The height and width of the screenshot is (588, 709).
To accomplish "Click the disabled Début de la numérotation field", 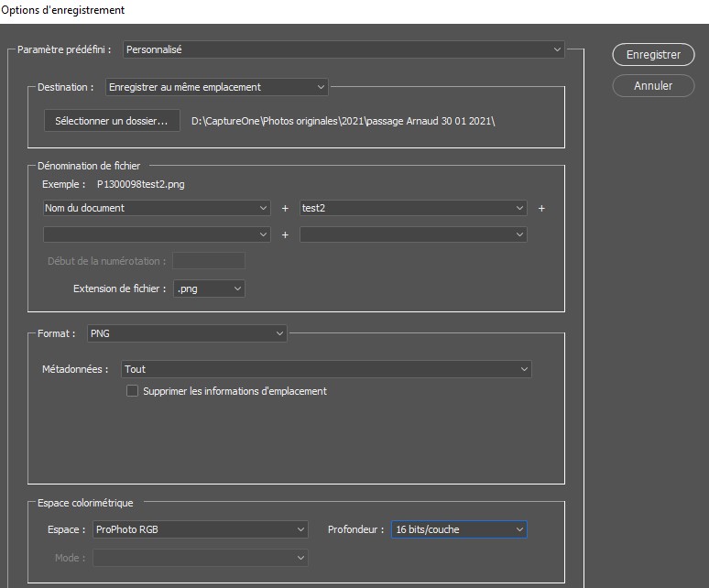I will click(x=209, y=261).
